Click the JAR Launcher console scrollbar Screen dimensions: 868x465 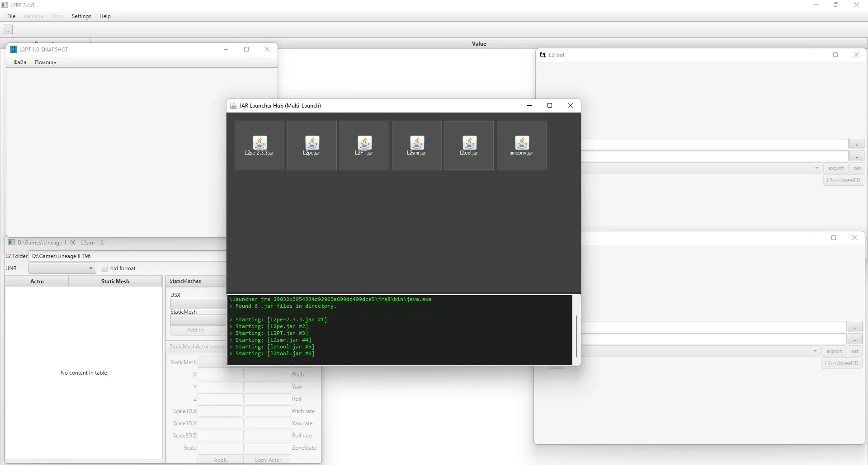click(576, 337)
